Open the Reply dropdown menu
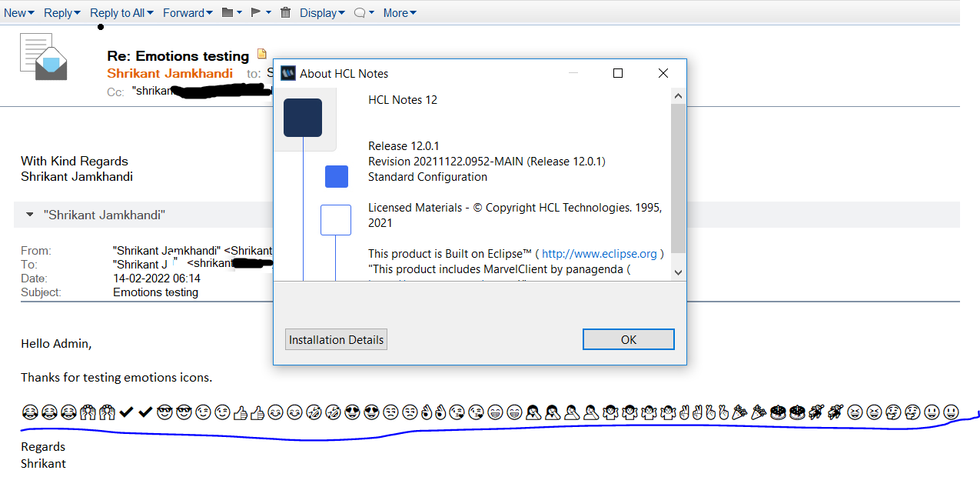 pyautogui.click(x=62, y=12)
